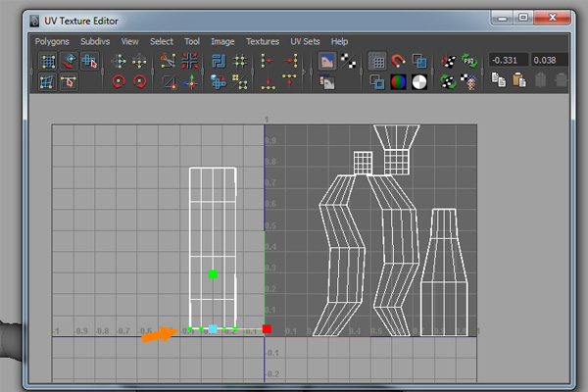The width and height of the screenshot is (588, 392).
Task: Toggle the display image button
Action: coord(327,62)
